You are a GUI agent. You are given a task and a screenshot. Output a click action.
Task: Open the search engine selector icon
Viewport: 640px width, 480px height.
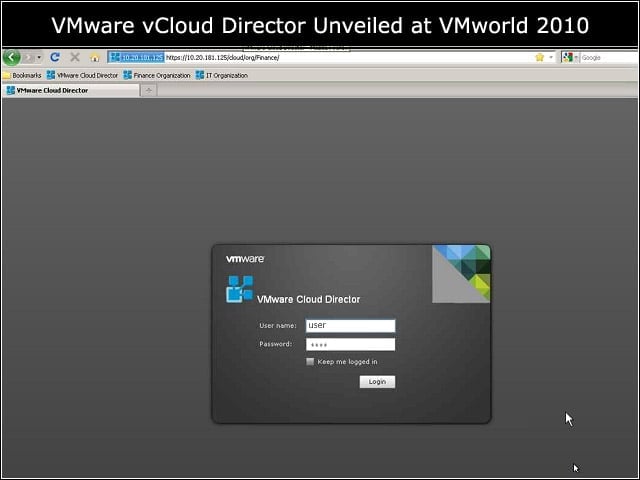[570, 58]
